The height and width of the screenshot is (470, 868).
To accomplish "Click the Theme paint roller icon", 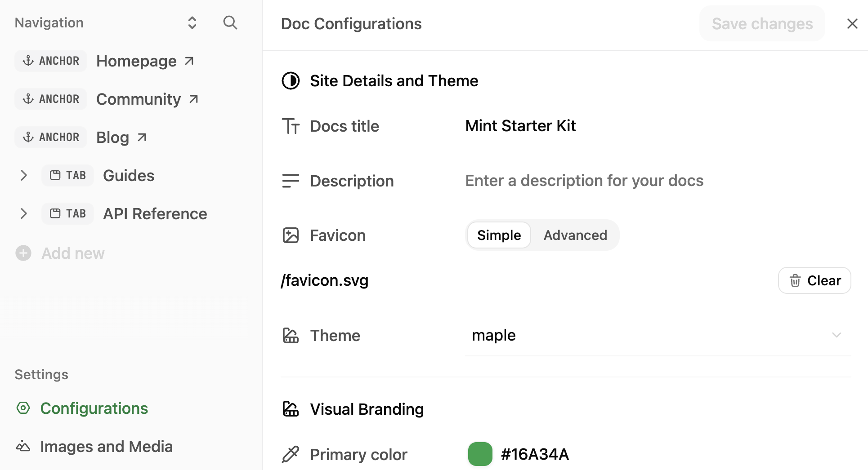I will coord(291,335).
